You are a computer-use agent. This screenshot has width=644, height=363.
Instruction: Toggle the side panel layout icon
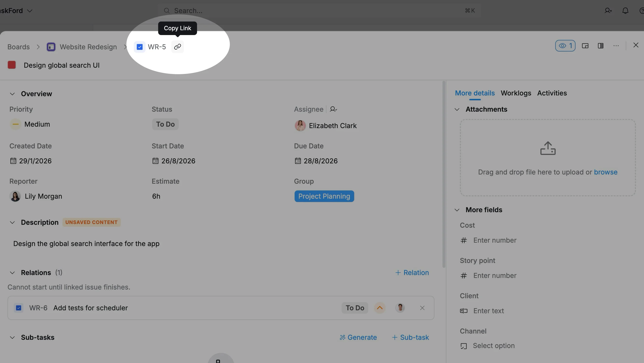[x=601, y=45]
